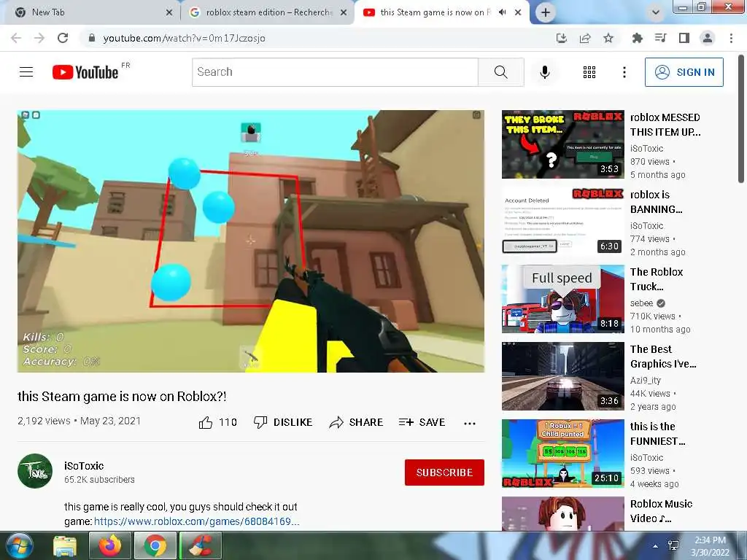Close the roblox steam edition tab
The height and width of the screenshot is (560, 747).
coord(344,13)
